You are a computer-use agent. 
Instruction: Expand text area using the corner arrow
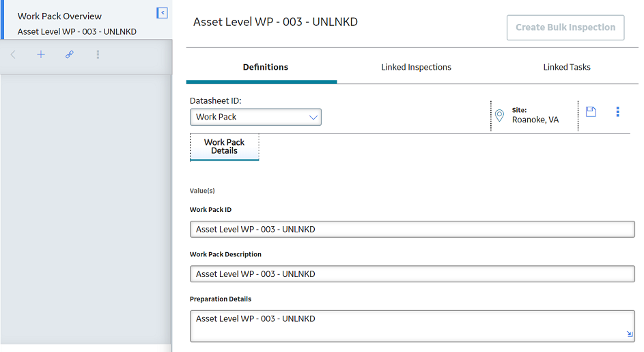click(x=630, y=334)
